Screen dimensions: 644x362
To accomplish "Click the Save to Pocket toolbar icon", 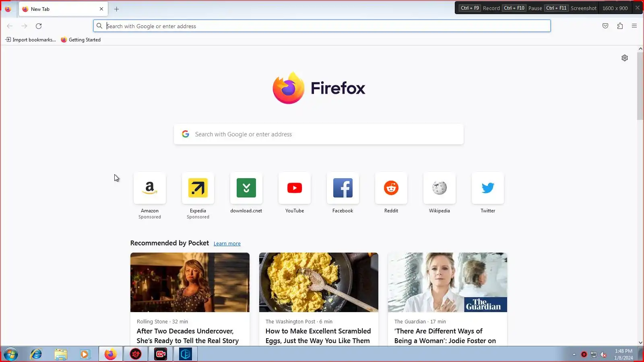I will click(x=605, y=26).
